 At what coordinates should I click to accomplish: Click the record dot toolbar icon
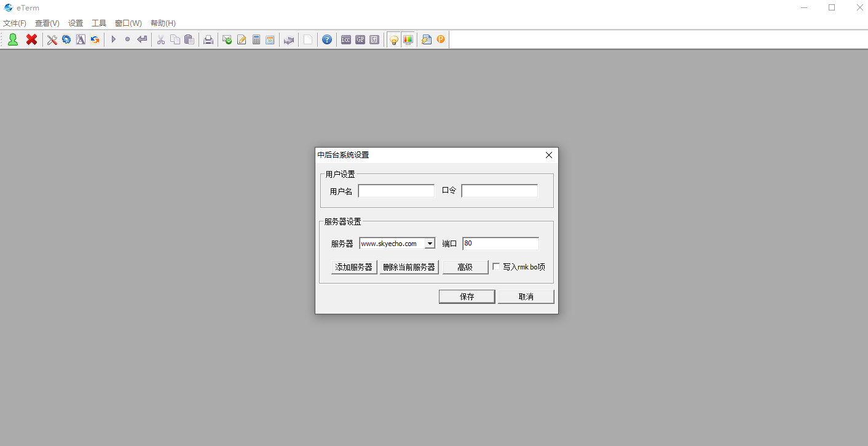point(128,39)
